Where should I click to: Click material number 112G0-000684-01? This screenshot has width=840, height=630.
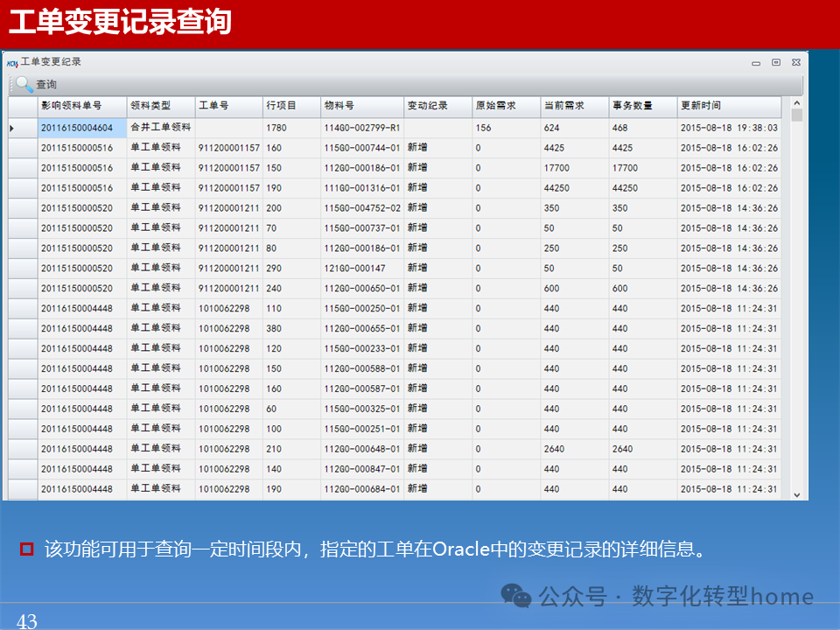(361, 489)
